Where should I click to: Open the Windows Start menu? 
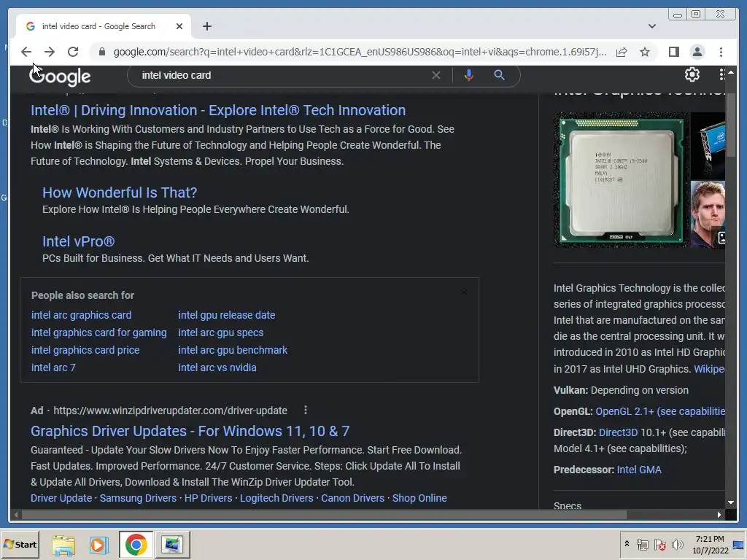tap(20, 544)
